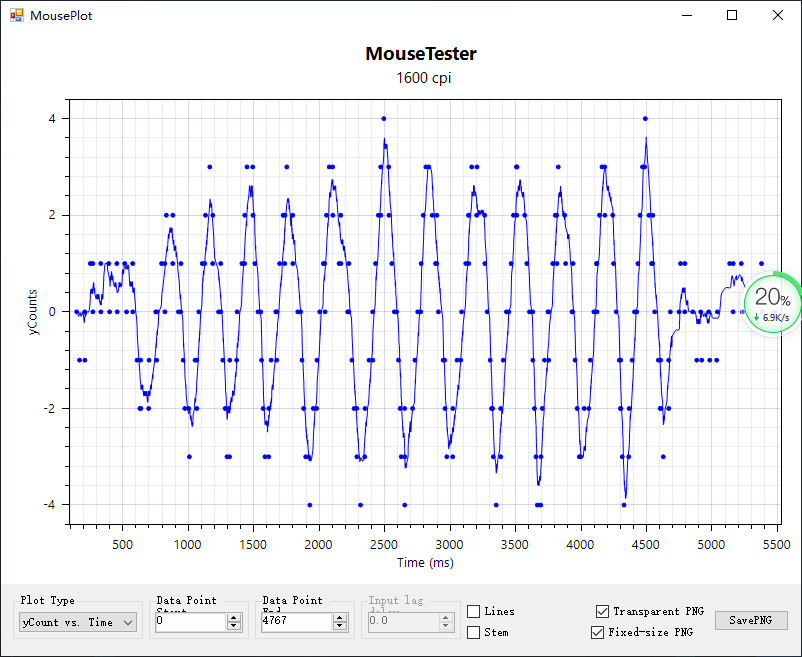Uncheck the Fixed-size PNG option

click(598, 632)
